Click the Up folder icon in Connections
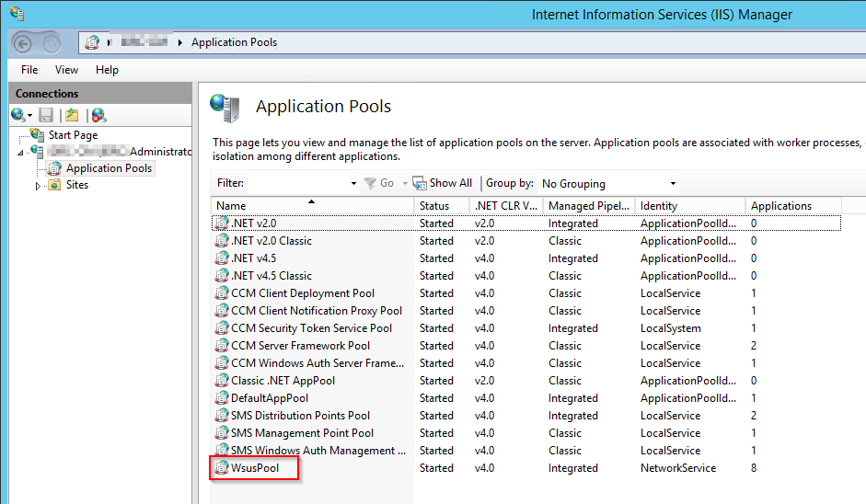The width and height of the screenshot is (866, 504). [72, 115]
